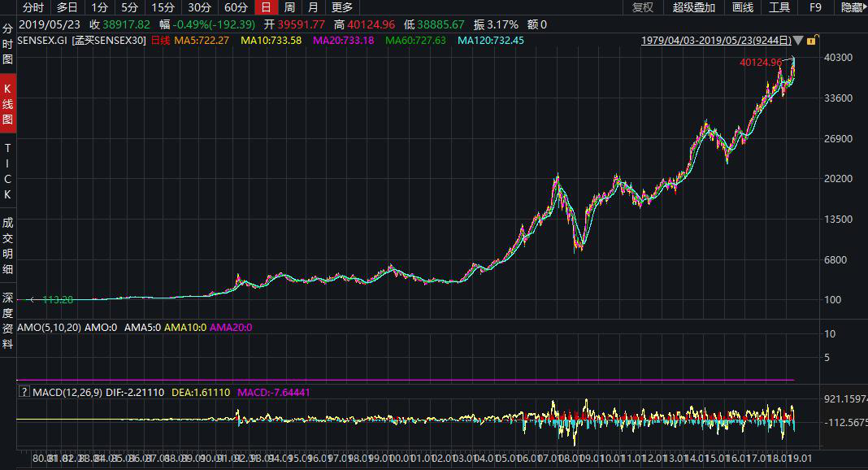Open the 工具 tools menu
Viewport: 868px width, 470px height.
779,7
